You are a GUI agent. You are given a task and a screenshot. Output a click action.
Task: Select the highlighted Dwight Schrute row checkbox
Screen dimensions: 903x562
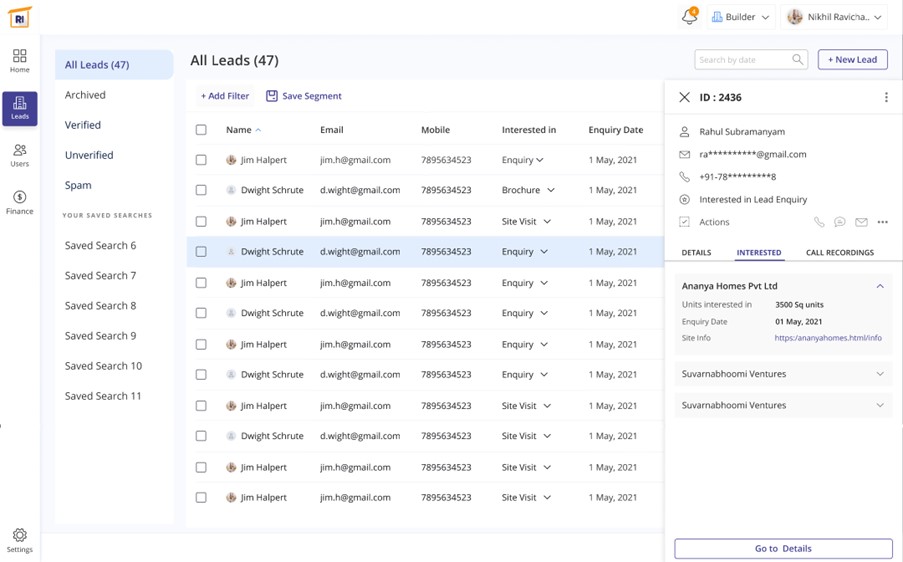tap(201, 252)
